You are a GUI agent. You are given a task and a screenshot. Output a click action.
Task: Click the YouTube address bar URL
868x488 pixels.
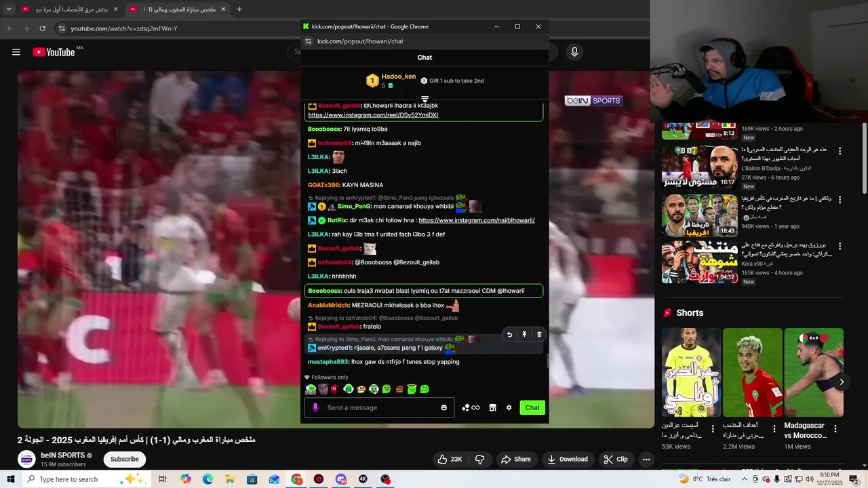[124, 28]
